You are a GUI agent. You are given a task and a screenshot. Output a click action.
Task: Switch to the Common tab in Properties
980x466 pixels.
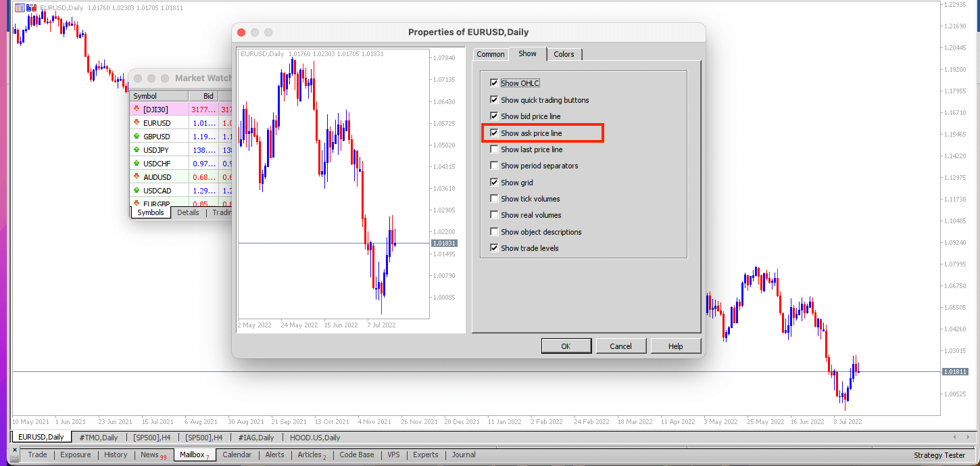click(491, 54)
